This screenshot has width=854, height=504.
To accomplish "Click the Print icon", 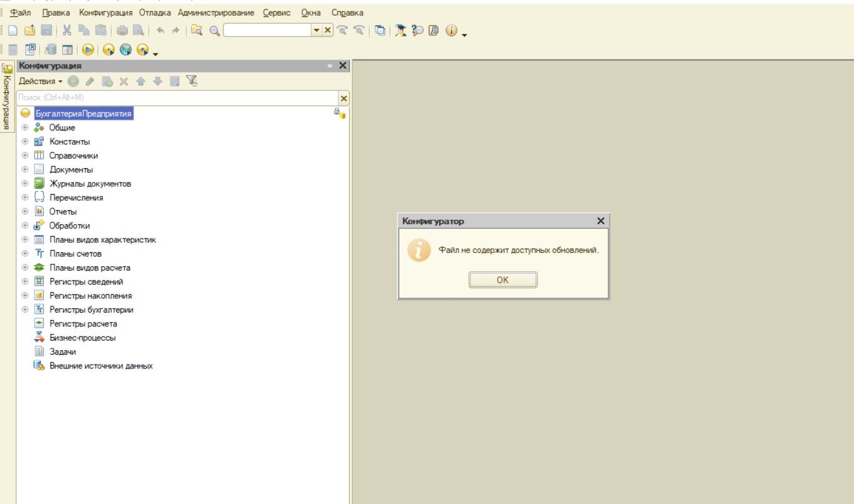I will pyautogui.click(x=122, y=30).
